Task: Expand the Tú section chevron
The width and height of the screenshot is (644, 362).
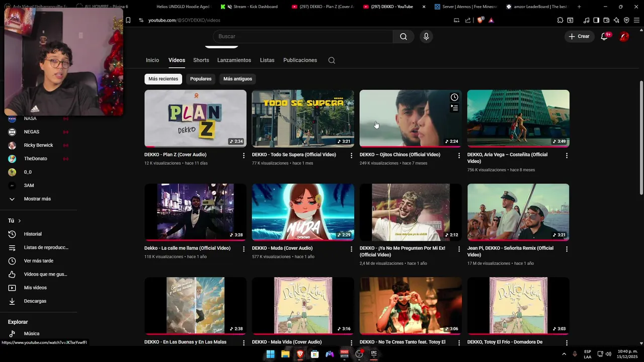Action: pyautogui.click(x=20, y=221)
